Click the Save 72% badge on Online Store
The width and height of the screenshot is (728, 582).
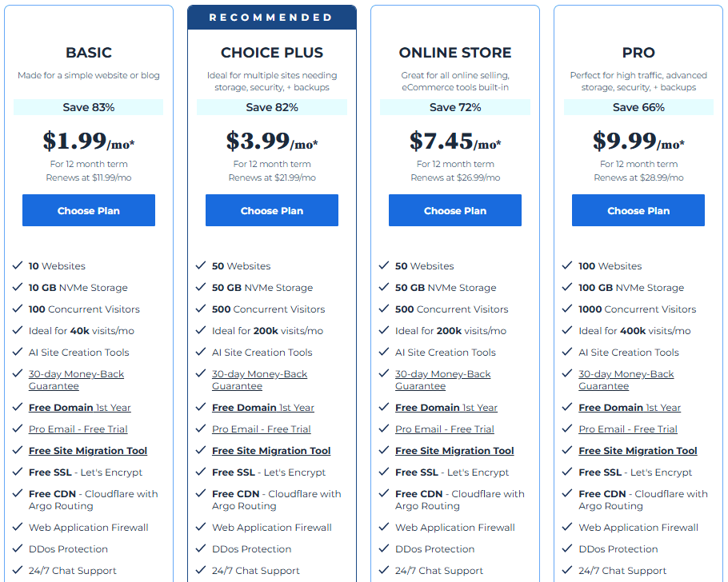pyautogui.click(x=454, y=106)
